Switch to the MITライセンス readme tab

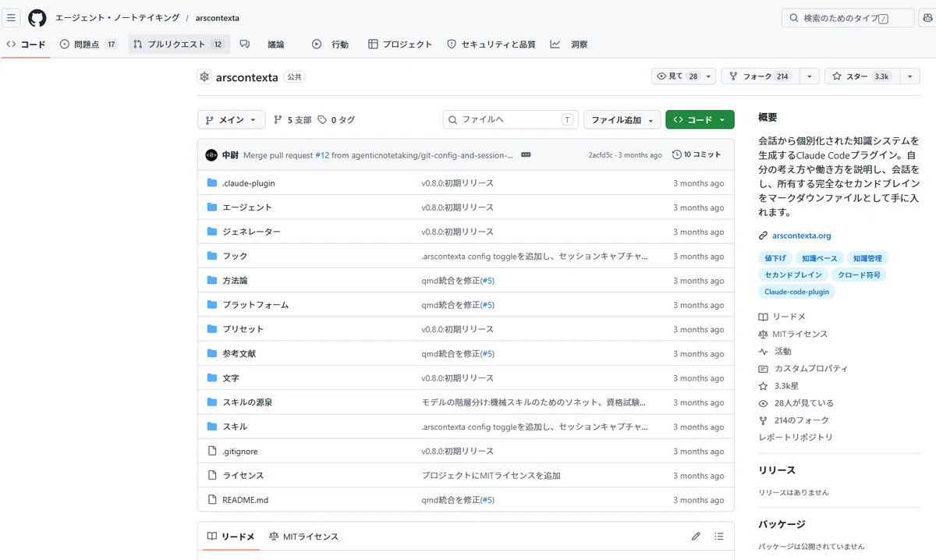(x=303, y=537)
